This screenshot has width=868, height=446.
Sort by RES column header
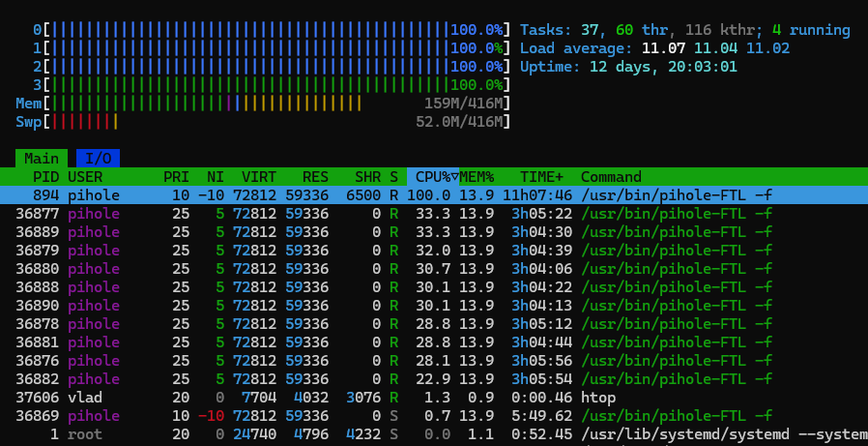315,177
